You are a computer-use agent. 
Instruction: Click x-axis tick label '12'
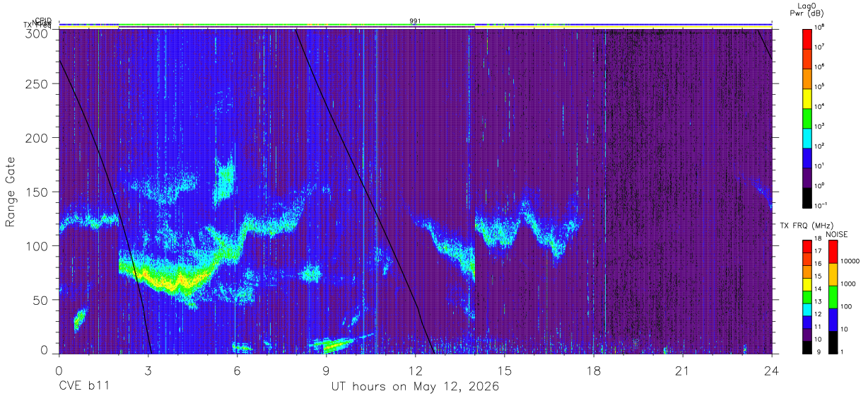coord(415,371)
